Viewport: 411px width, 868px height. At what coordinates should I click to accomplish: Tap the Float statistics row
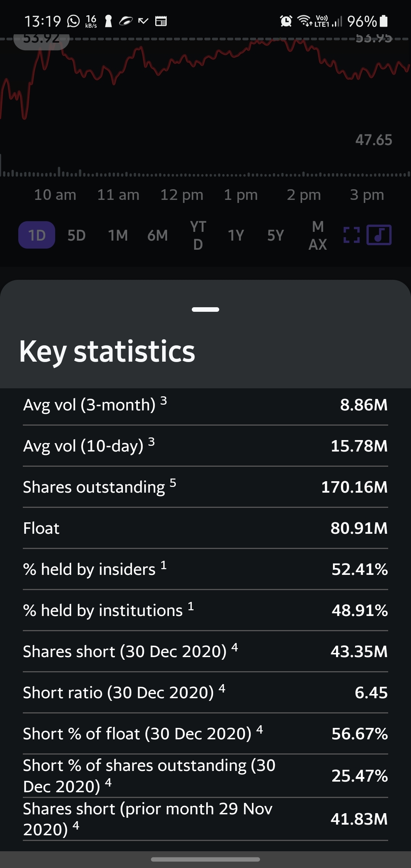(x=205, y=528)
